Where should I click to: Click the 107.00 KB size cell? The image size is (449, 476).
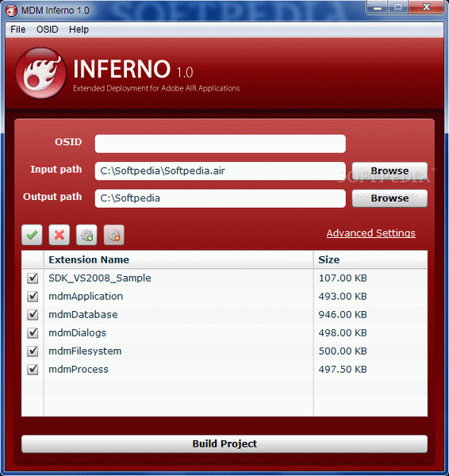343,278
